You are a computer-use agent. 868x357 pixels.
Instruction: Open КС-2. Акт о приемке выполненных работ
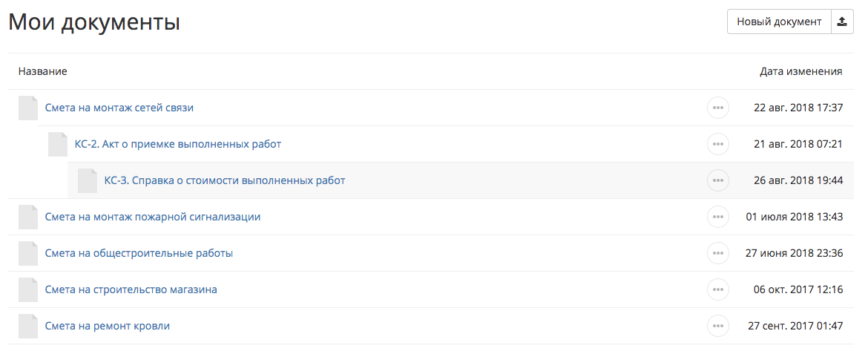pos(178,144)
